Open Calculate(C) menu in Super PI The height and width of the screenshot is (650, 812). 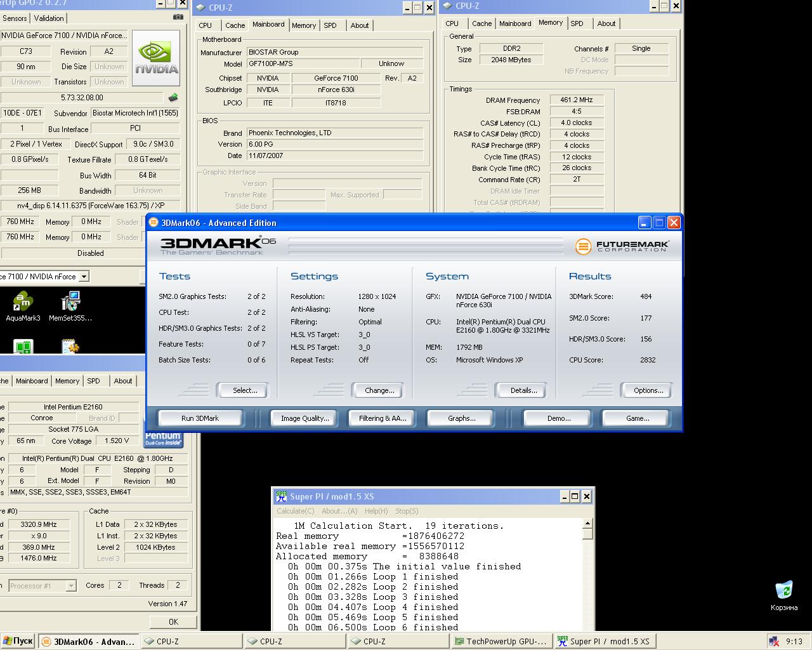click(295, 511)
